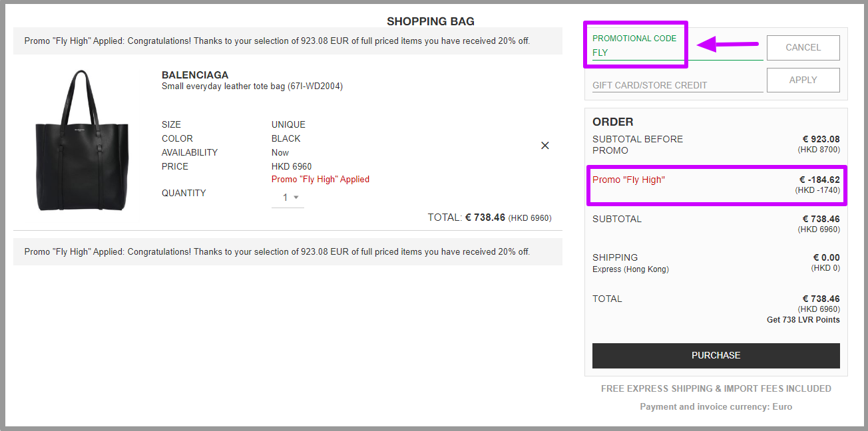Click the € 0.00 shipping amount

(826, 257)
